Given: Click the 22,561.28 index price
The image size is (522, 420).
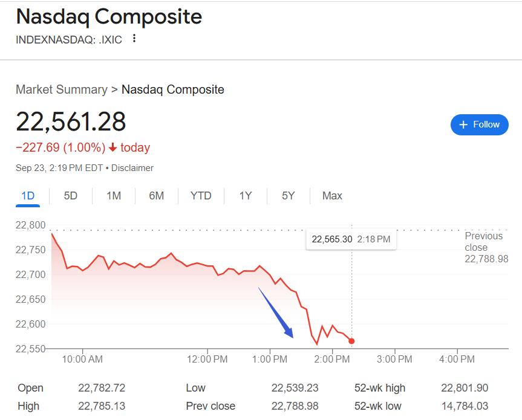Looking at the screenshot, I should (71, 121).
